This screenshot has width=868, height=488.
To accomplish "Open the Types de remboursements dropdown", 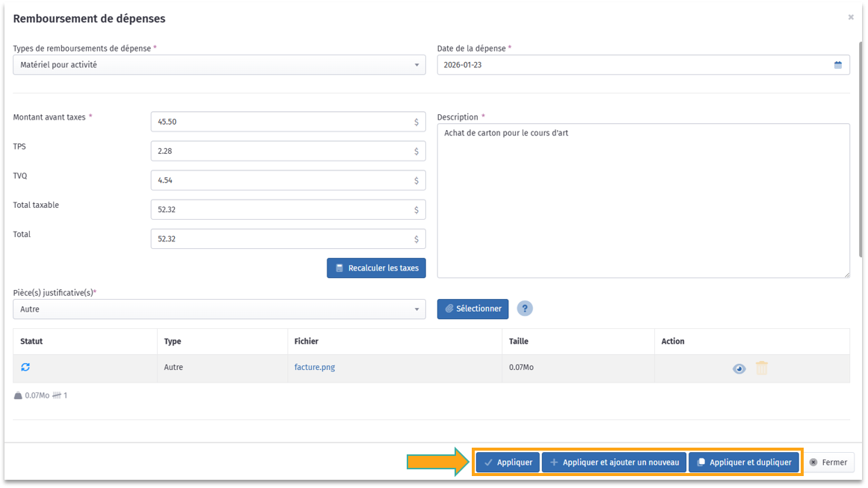I will coord(219,65).
